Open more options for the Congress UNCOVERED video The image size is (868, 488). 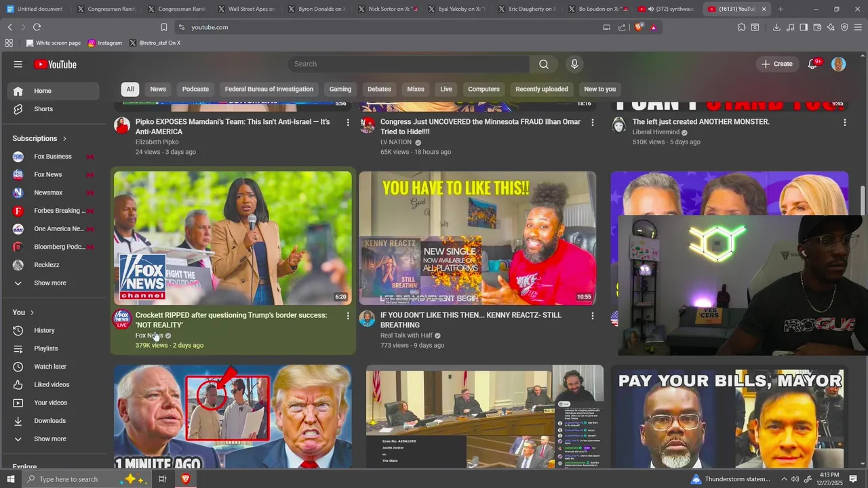tap(593, 123)
